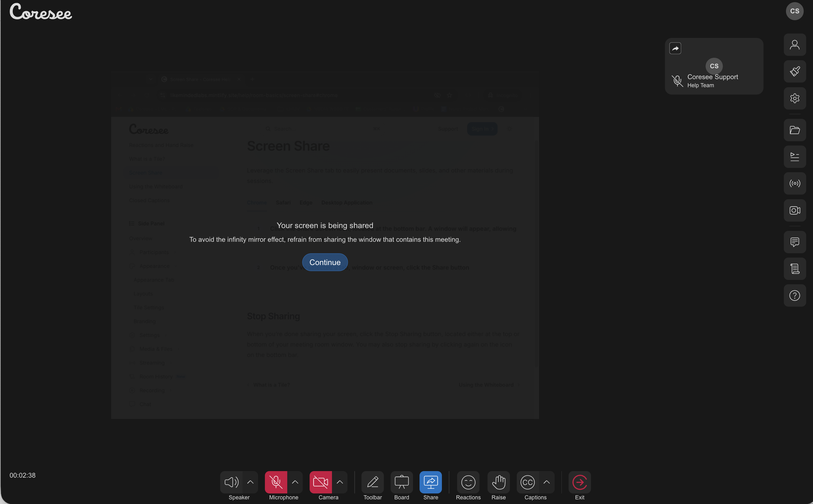The image size is (813, 504).
Task: Open the playlist agenda panel icon
Action: [x=795, y=157]
